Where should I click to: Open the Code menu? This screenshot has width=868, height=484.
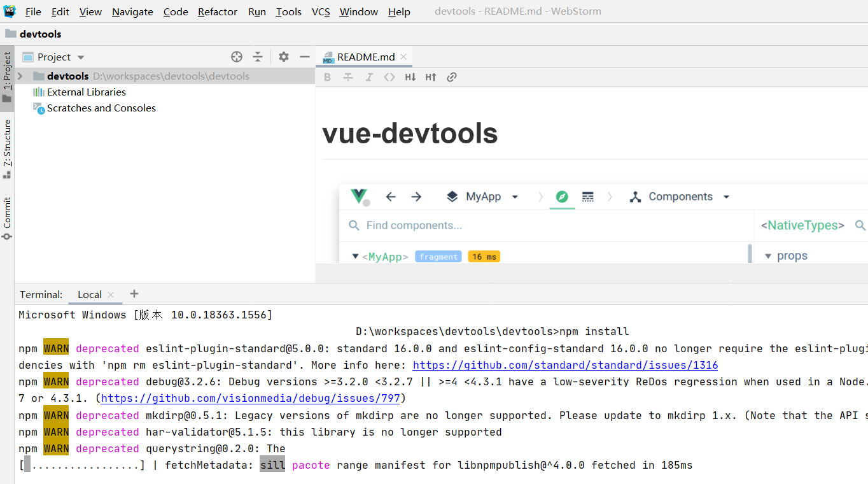tap(176, 11)
